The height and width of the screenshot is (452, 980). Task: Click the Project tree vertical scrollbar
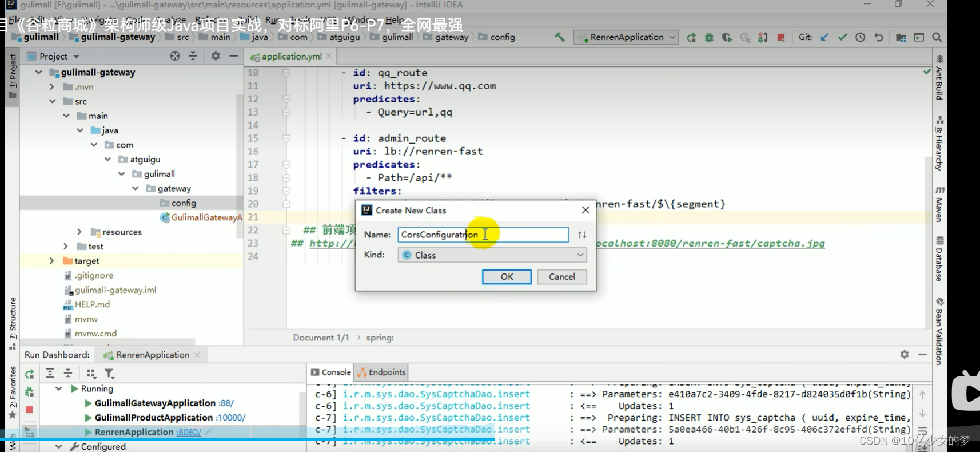pos(240,166)
